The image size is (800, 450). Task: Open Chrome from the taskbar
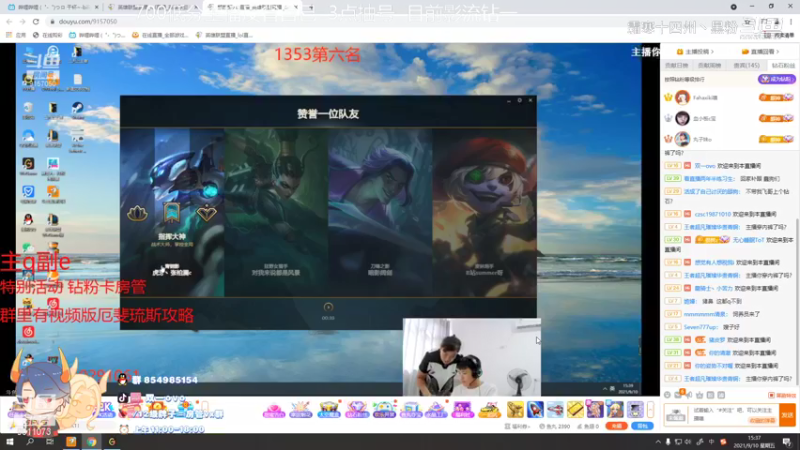[x=91, y=442]
